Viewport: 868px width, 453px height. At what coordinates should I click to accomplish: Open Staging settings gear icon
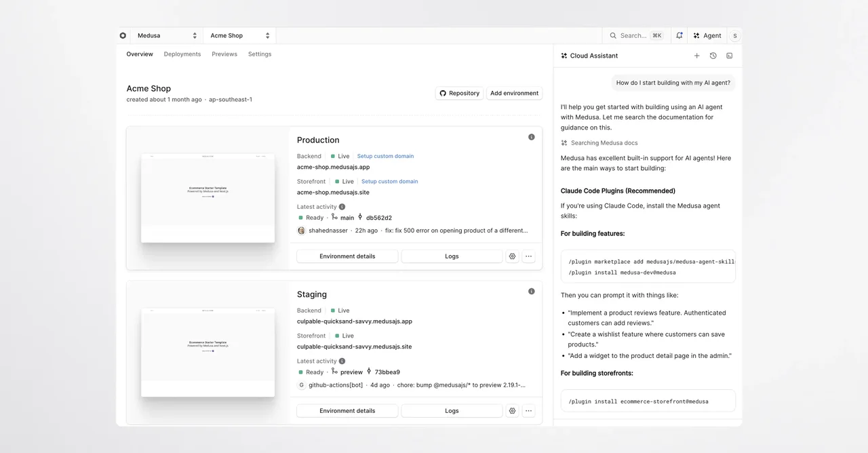(512, 410)
